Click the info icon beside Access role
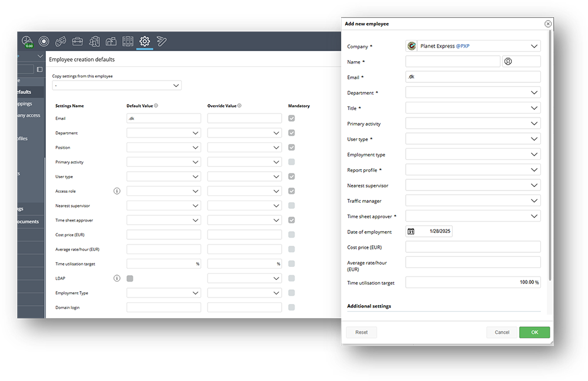The image size is (588, 381). [116, 191]
